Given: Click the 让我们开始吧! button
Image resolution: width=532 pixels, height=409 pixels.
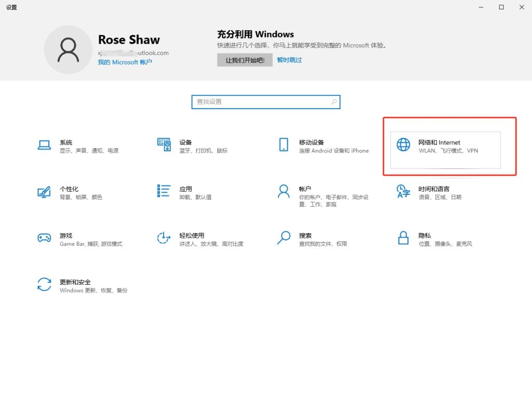Looking at the screenshot, I should pyautogui.click(x=245, y=60).
